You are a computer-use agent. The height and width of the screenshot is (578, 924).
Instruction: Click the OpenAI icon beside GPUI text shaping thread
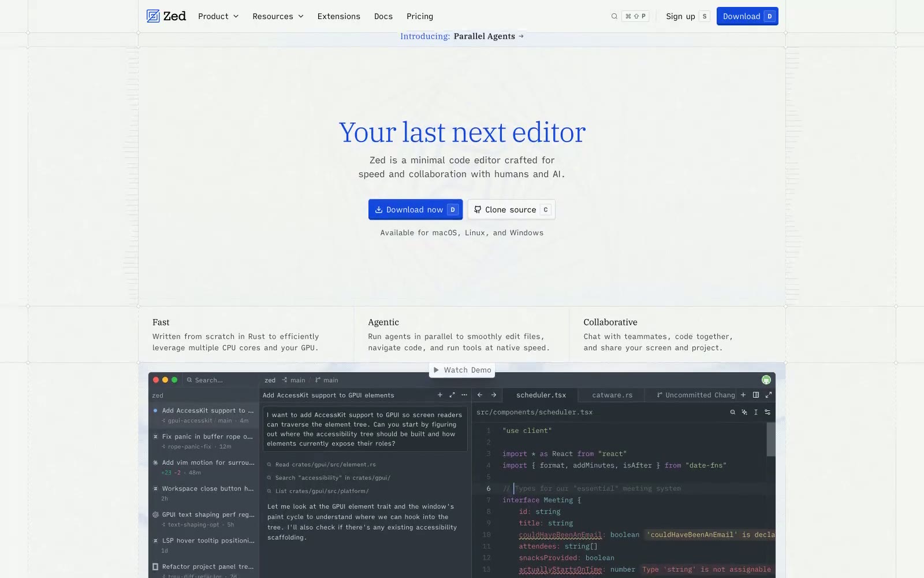pos(155,514)
